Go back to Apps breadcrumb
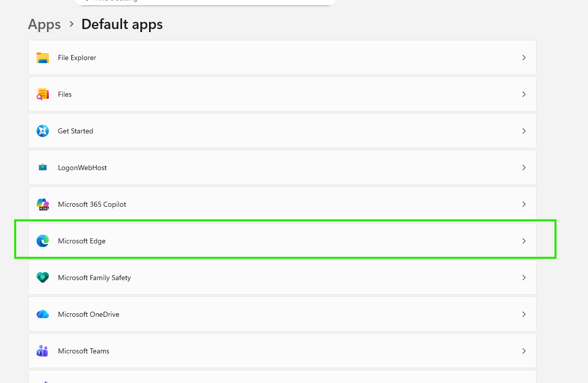Image resolution: width=588 pixels, height=383 pixels. point(44,24)
